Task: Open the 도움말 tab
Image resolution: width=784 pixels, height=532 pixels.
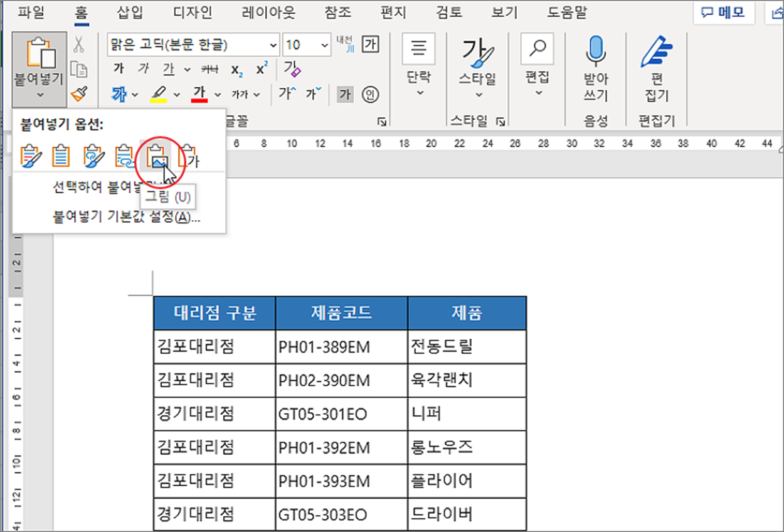Action: pos(567,12)
